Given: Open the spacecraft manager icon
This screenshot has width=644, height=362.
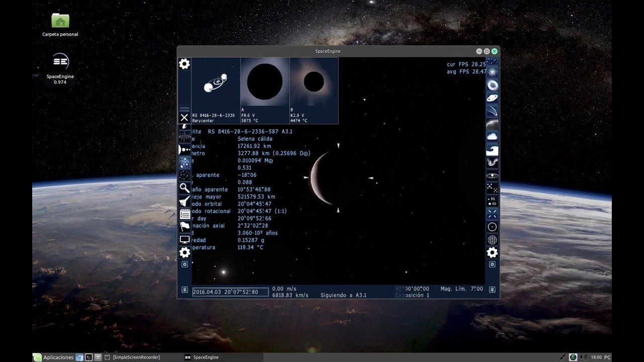Looking at the screenshot, I should point(185,201).
